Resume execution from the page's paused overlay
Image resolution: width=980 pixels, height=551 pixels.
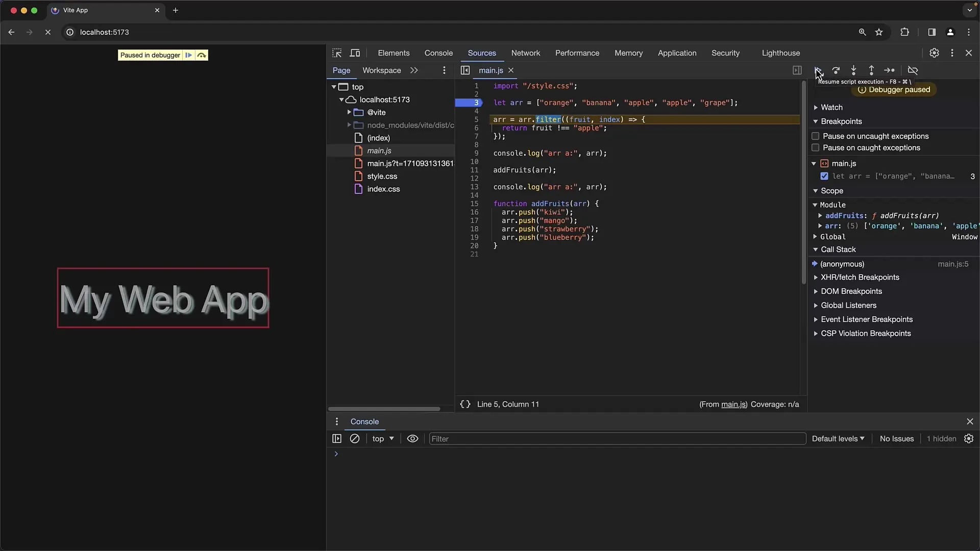click(x=189, y=55)
